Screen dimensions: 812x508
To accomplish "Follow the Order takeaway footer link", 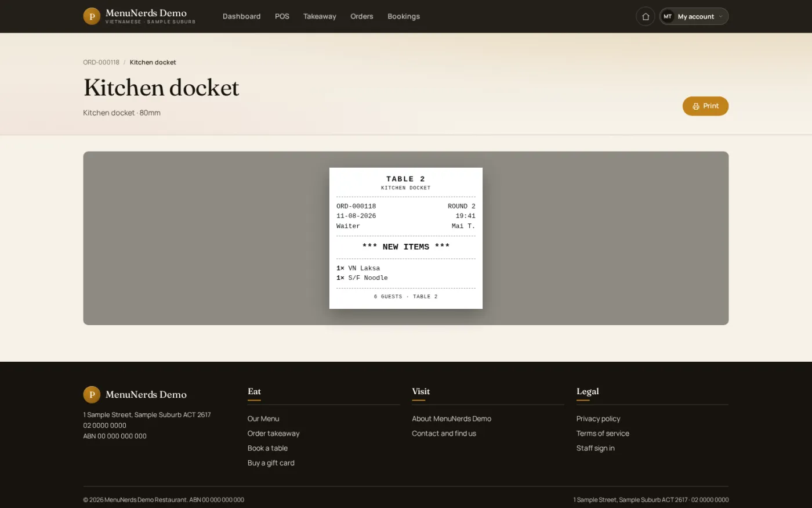I will pyautogui.click(x=274, y=434).
